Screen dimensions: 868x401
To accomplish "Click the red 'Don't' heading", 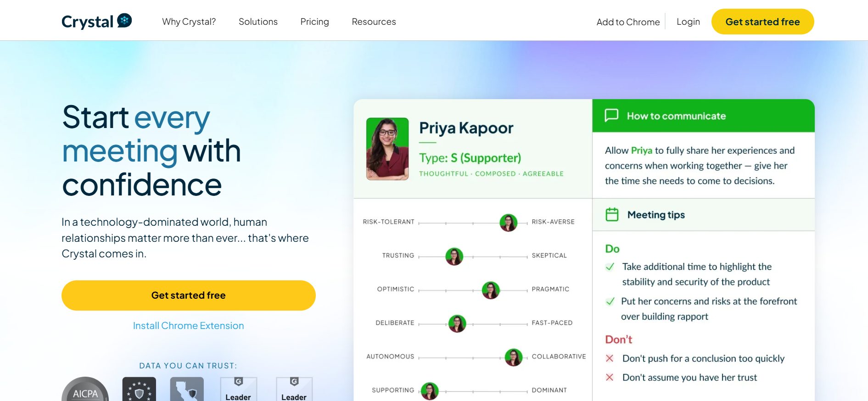I will click(x=618, y=340).
